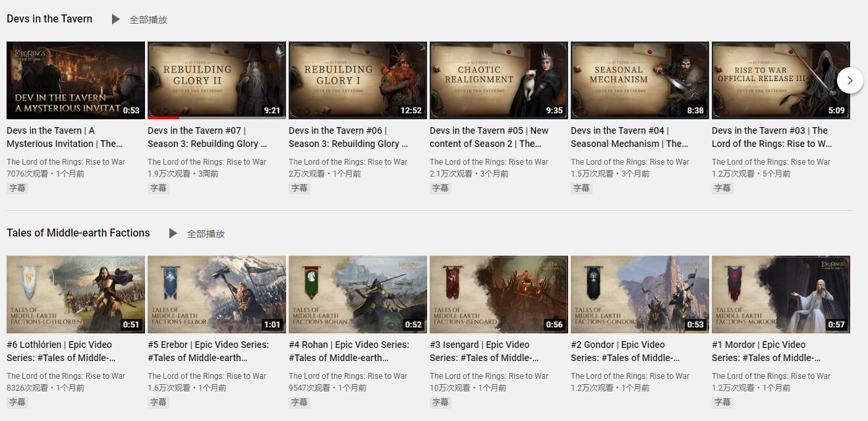Show next videos with the right arrow
The width and height of the screenshot is (868, 421).
(850, 80)
